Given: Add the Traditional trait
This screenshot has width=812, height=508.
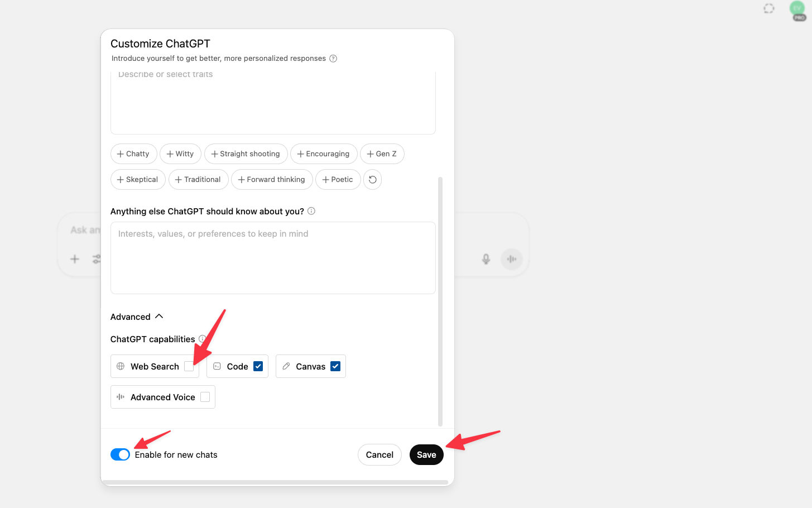Looking at the screenshot, I should coord(199,180).
